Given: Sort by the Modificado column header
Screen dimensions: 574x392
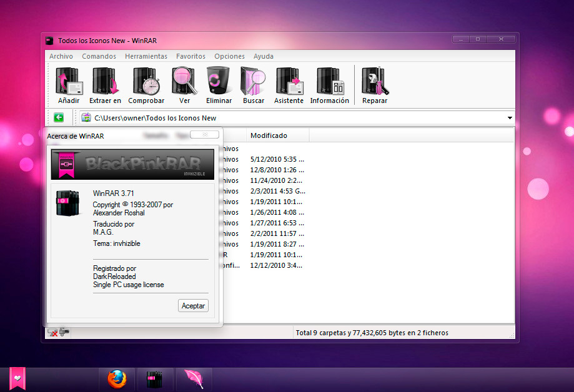Looking at the screenshot, I should point(278,135).
